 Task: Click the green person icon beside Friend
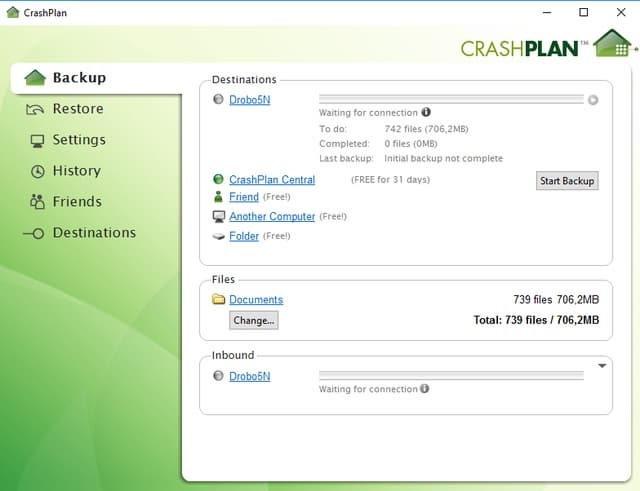pyautogui.click(x=218, y=196)
